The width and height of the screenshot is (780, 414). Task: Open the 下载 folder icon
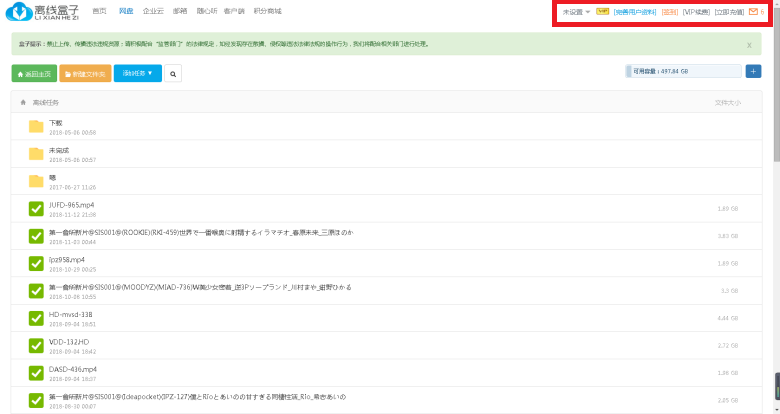coord(37,126)
